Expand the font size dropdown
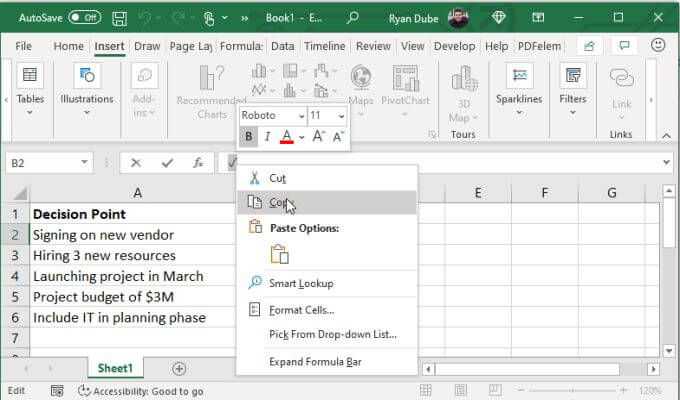The width and height of the screenshot is (680, 400). [x=342, y=116]
